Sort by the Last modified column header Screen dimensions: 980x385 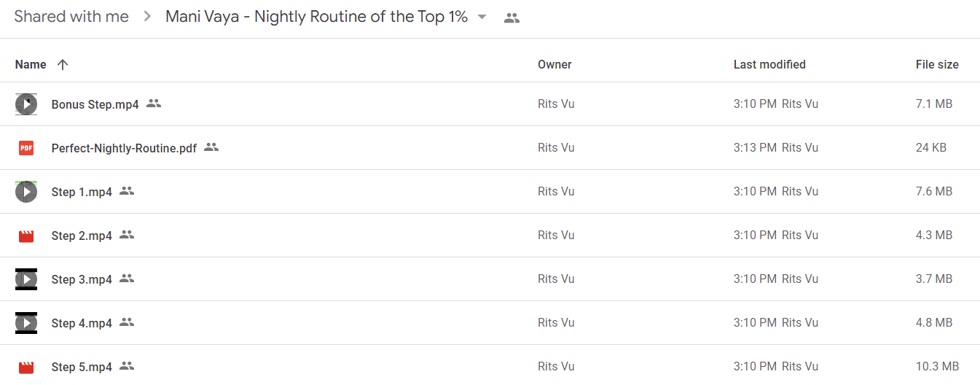point(769,64)
